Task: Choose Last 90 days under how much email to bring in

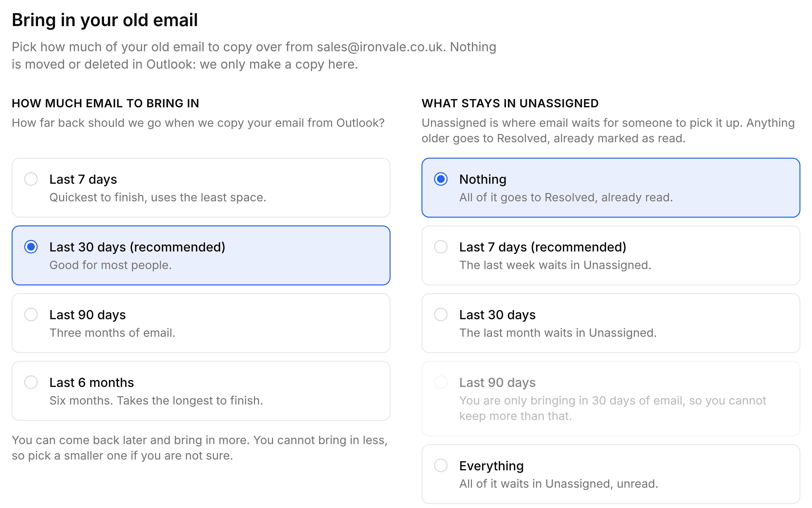Action: [x=201, y=323]
